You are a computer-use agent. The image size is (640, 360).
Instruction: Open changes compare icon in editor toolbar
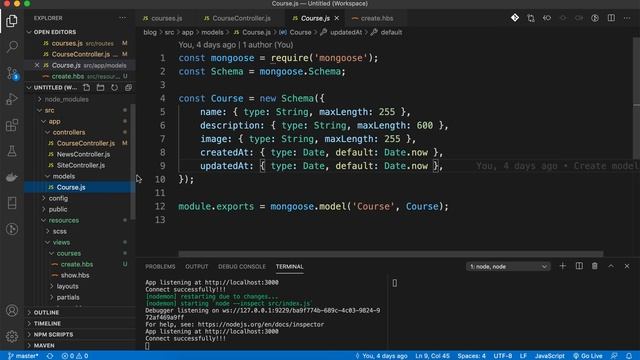click(x=531, y=18)
